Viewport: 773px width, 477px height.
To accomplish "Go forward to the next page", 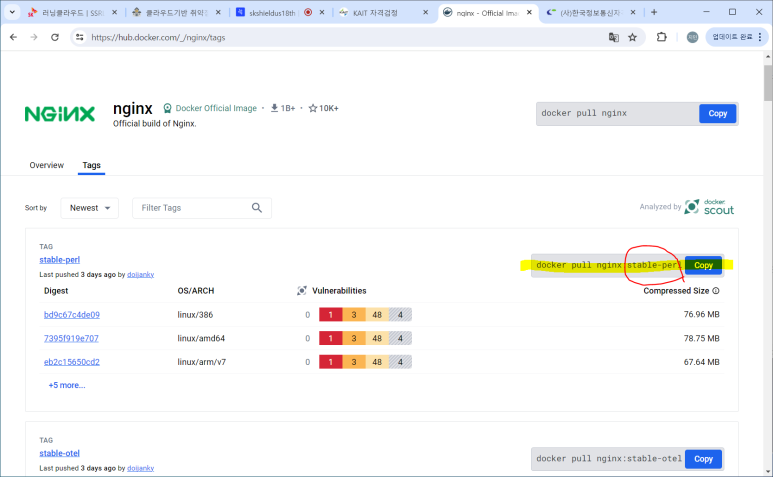I will coord(34,37).
